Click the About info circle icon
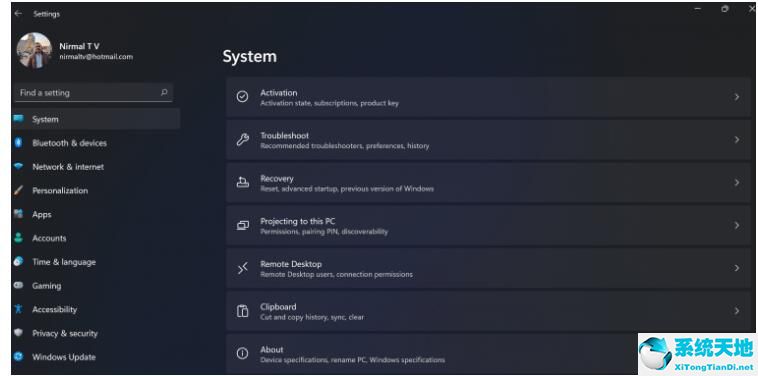The height and width of the screenshot is (376, 758). coord(242,354)
